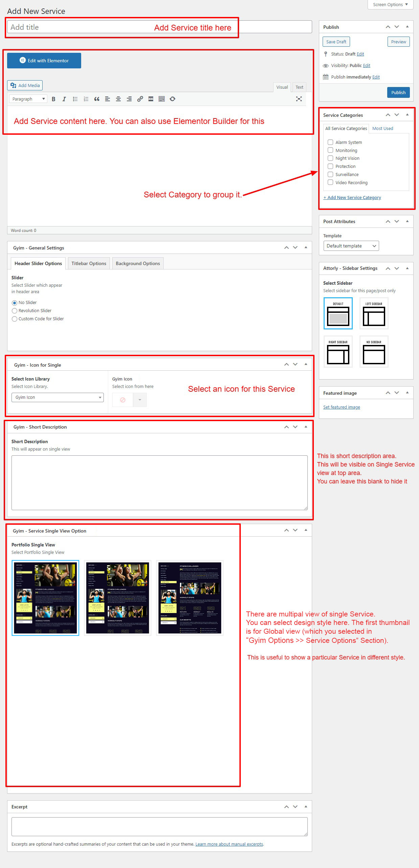Insert a blockquote using the toolbar
This screenshot has width=419, height=868.
click(97, 99)
